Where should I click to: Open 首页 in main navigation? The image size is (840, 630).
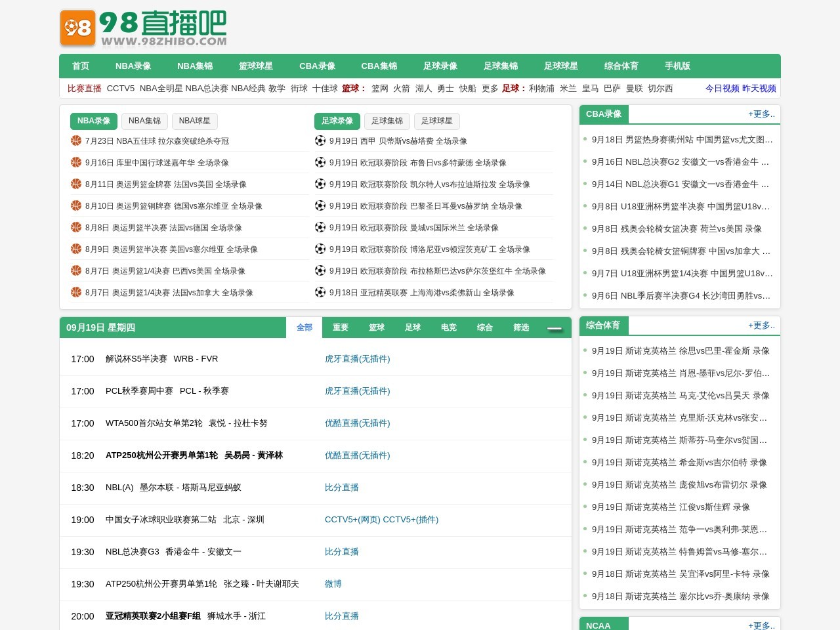click(x=81, y=66)
